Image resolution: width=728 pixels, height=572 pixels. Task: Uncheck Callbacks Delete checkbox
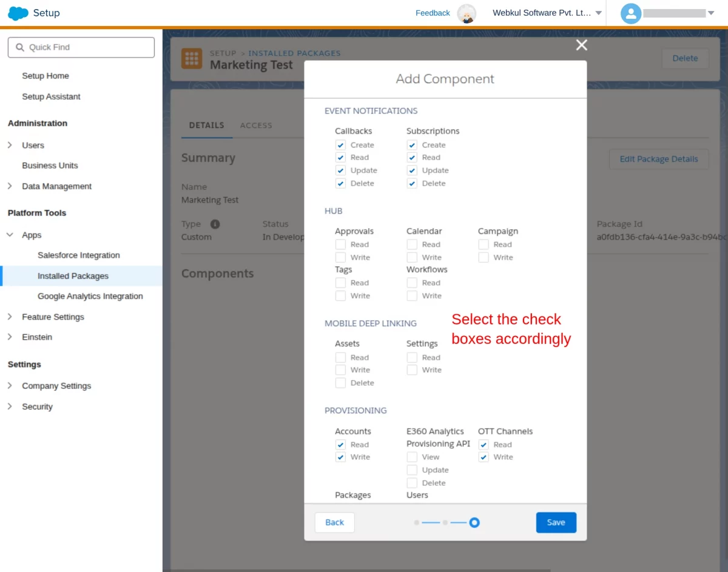pyautogui.click(x=340, y=183)
